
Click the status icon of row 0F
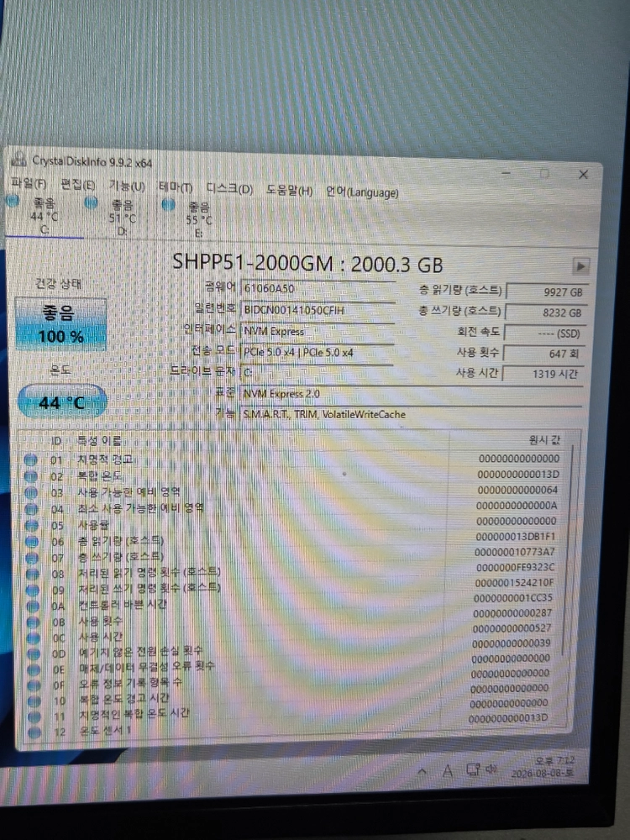coord(34,685)
